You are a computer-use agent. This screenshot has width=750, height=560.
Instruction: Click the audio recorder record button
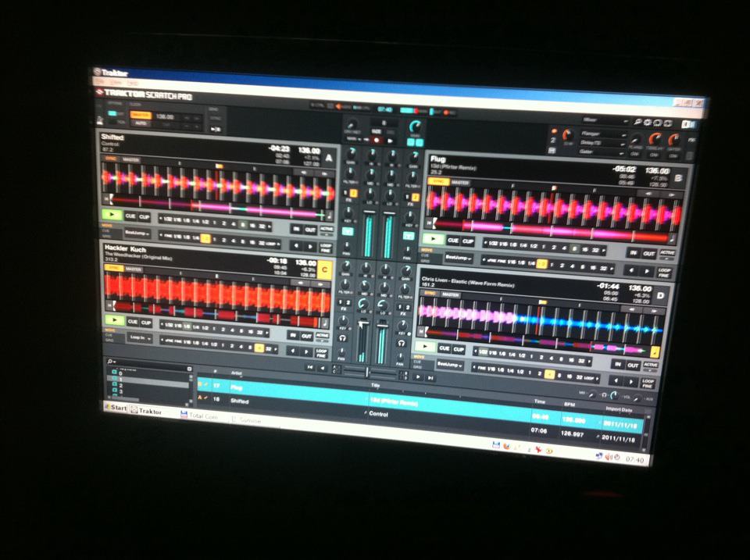[x=377, y=140]
